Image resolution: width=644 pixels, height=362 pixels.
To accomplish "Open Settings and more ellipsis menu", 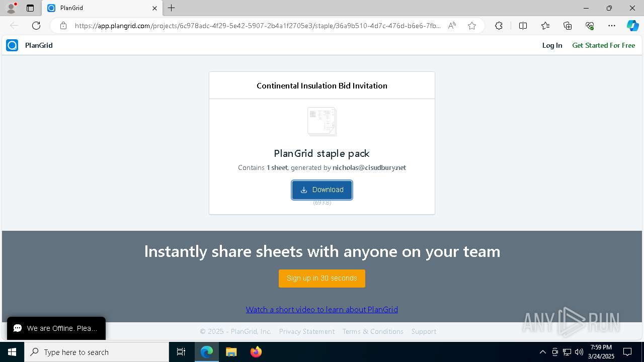I will pos(612,26).
